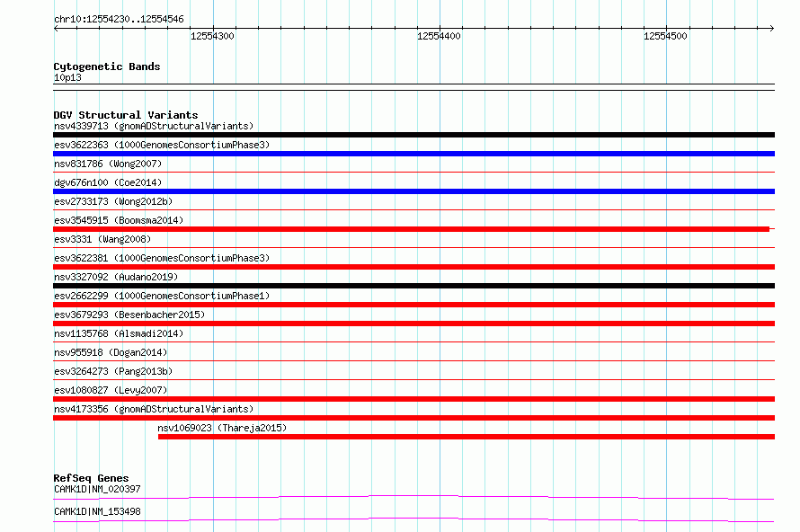
Task: Open the CAMK1D|NM_153498 gene label
Action: [x=97, y=511]
